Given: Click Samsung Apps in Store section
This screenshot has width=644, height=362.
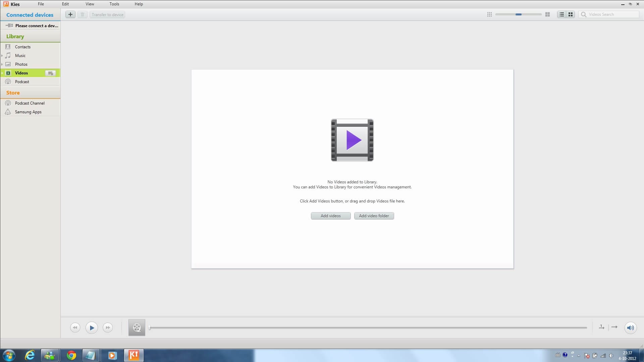Looking at the screenshot, I should tap(28, 112).
